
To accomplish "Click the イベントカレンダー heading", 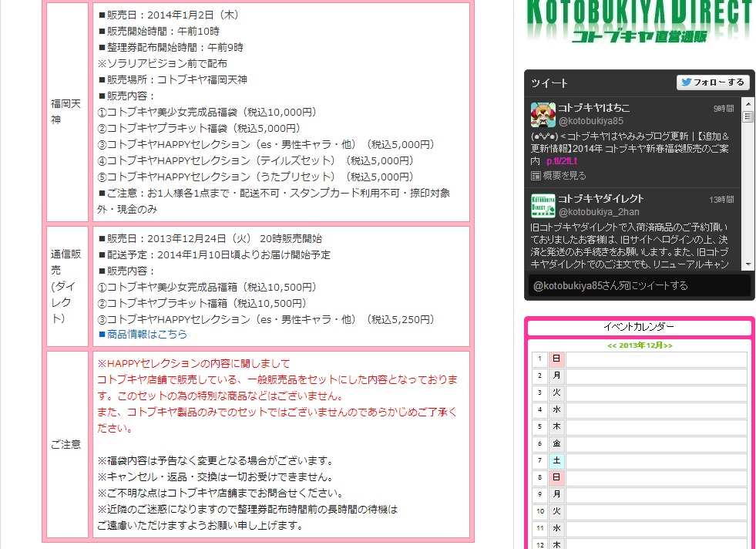I will [639, 327].
